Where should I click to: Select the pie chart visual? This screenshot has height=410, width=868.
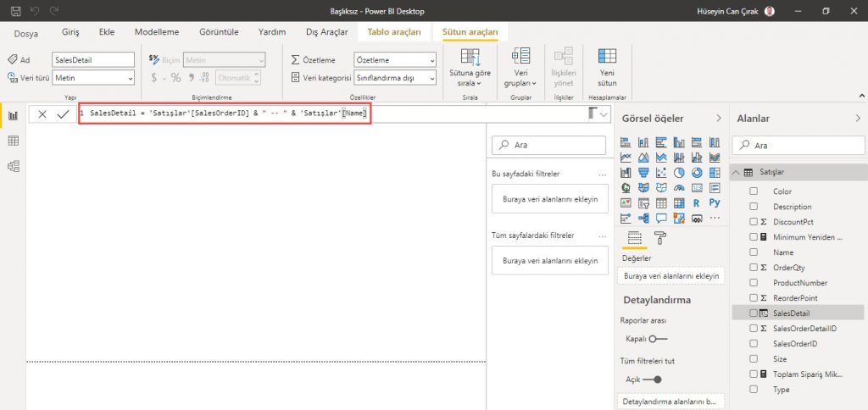[679, 173]
